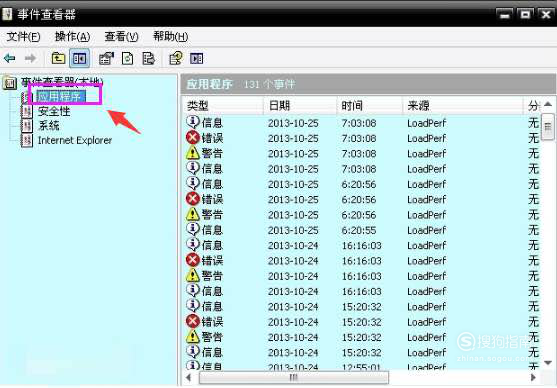Viewport: 557px width, 388px height.
Task: Click the LoadPerf source of the 16:16:03 错误 row
Action: click(426, 260)
